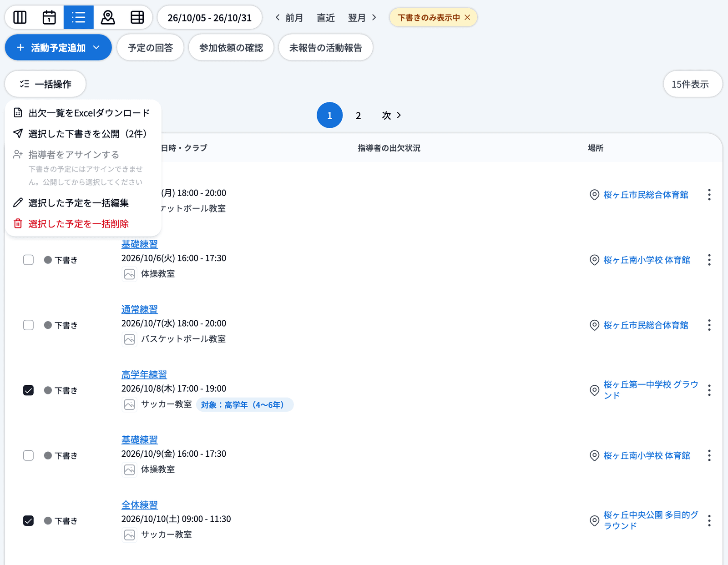Image resolution: width=728 pixels, height=565 pixels.
Task: Choose 選択した予定を一括削除
Action: (x=83, y=224)
